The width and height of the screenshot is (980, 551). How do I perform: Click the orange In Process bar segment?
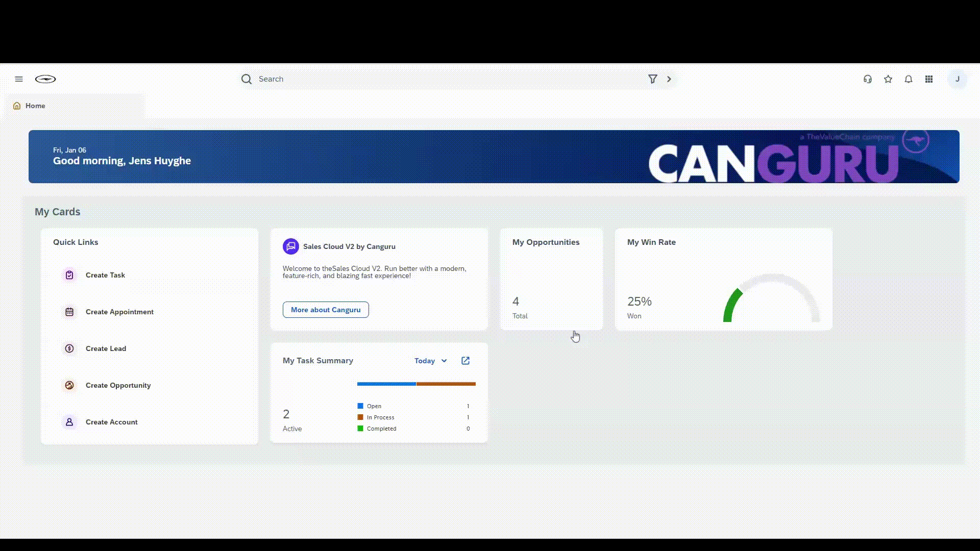pyautogui.click(x=446, y=384)
